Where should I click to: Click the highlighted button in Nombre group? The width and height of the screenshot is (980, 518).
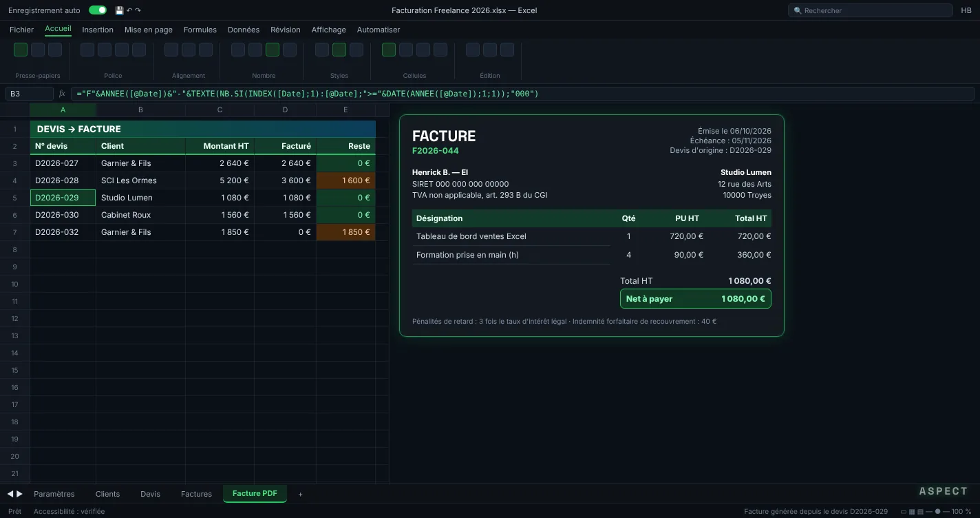pos(273,50)
